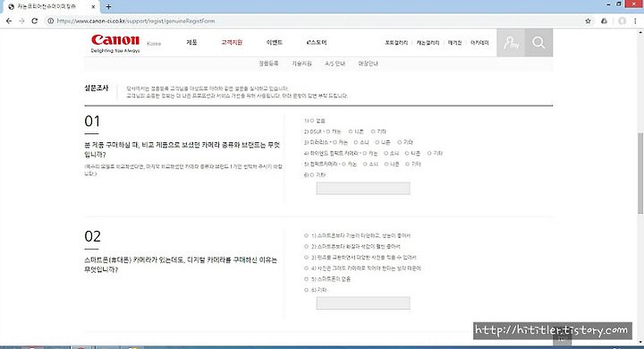The image size is (644, 349).
Task: Select question 01 option 6 기타
Action: tap(312, 175)
